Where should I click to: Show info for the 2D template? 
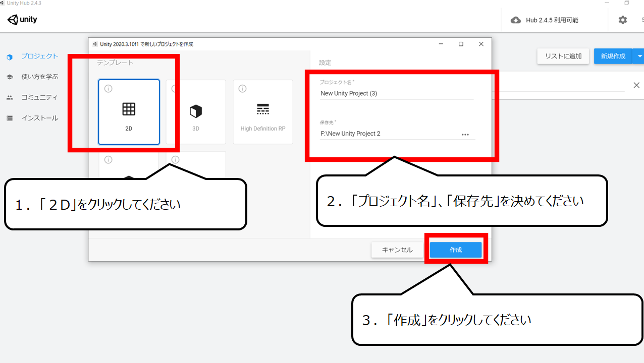pos(108,89)
